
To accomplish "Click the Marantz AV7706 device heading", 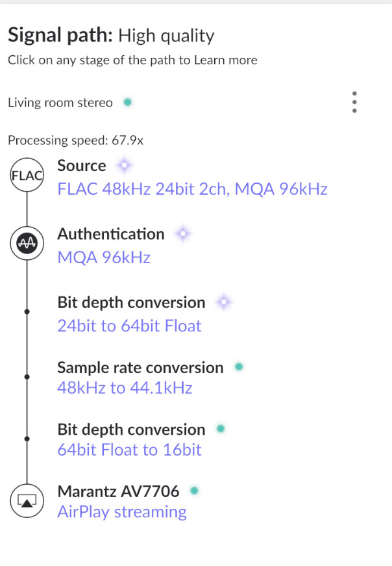I will pos(117,491).
